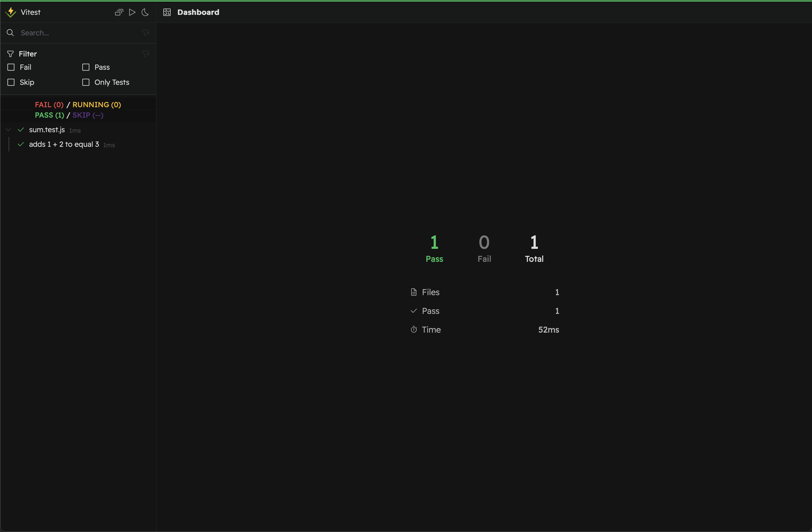812x532 pixels.
Task: Enable the Fail filter checkbox
Action: [x=11, y=67]
